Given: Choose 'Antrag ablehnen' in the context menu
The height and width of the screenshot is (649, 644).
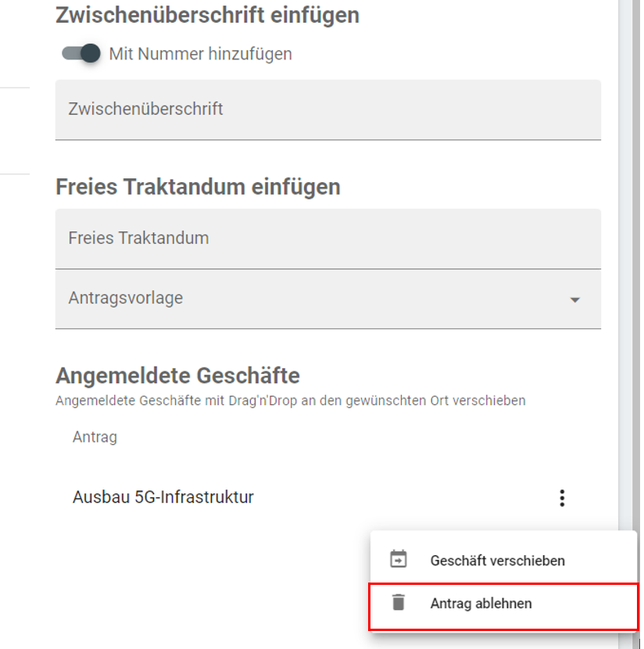Looking at the screenshot, I should click(481, 604).
